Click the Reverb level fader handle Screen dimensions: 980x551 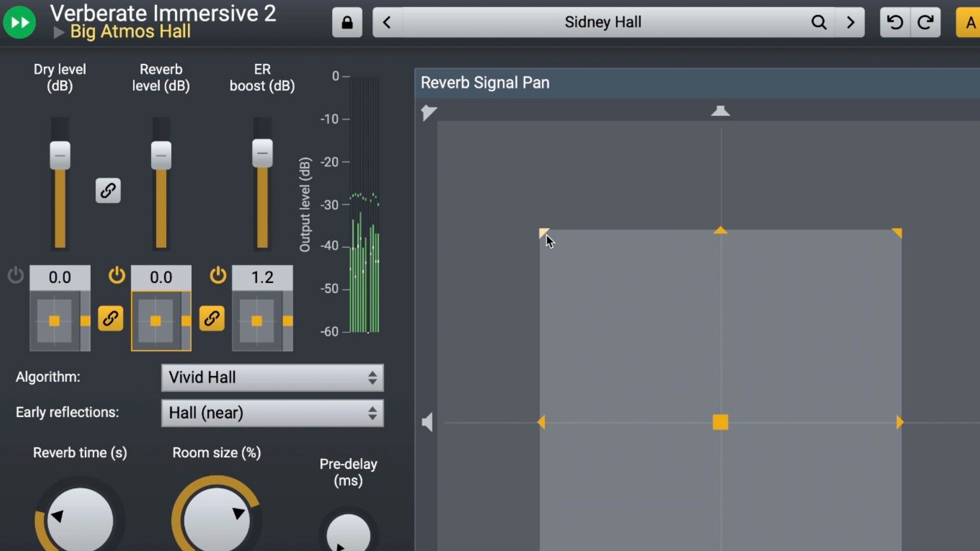point(161,155)
